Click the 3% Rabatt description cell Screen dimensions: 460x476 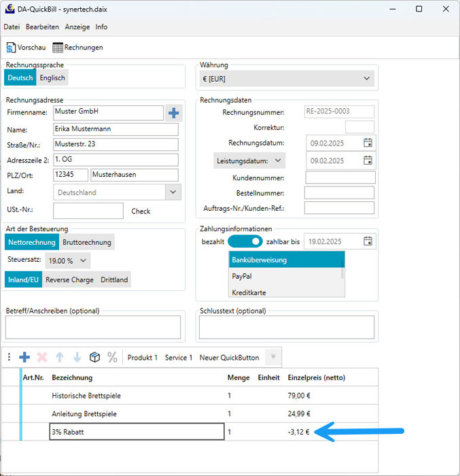tap(137, 431)
